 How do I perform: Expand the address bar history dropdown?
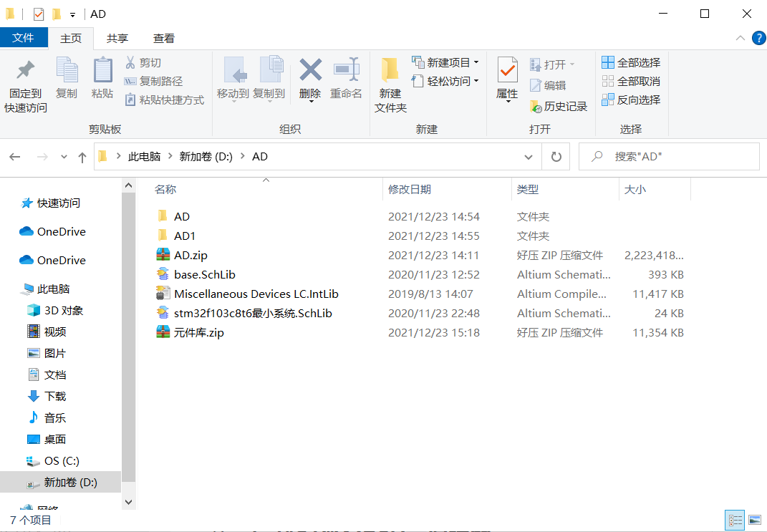[x=529, y=157]
